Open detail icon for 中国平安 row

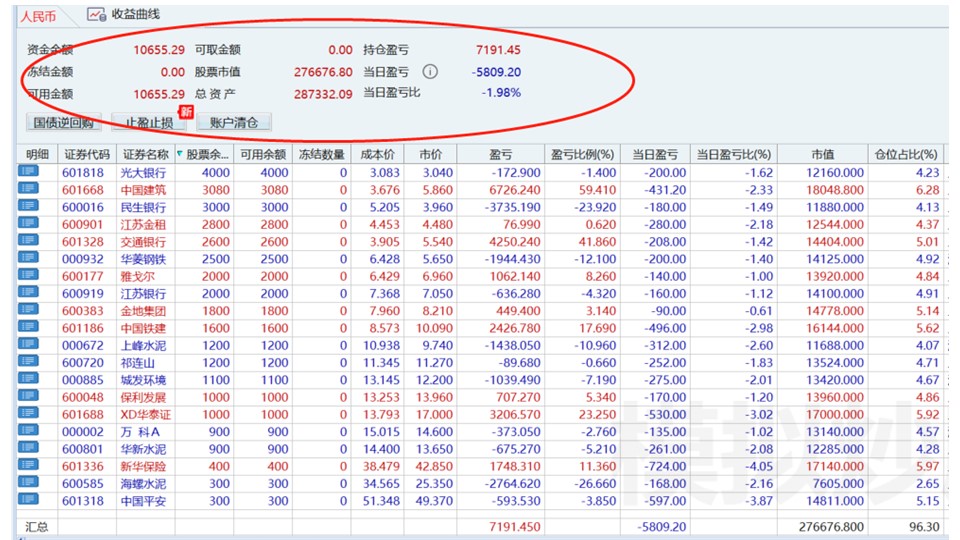point(28,500)
